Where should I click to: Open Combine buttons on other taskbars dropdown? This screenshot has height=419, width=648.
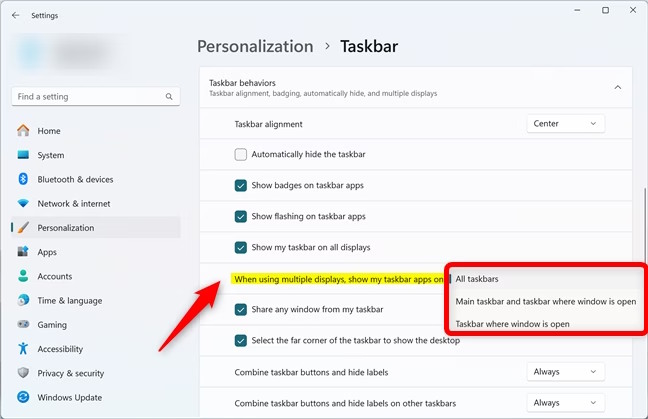click(x=565, y=403)
